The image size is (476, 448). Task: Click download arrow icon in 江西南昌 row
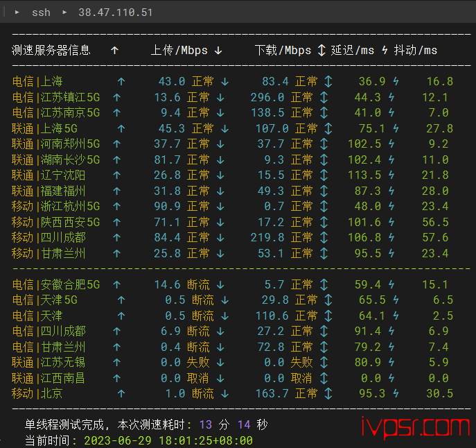coord(220,379)
